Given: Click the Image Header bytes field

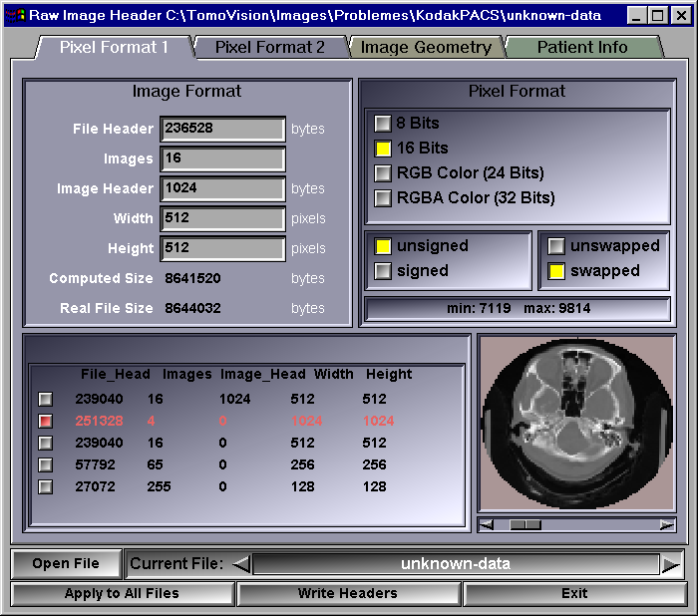Looking at the screenshot, I should (x=222, y=188).
